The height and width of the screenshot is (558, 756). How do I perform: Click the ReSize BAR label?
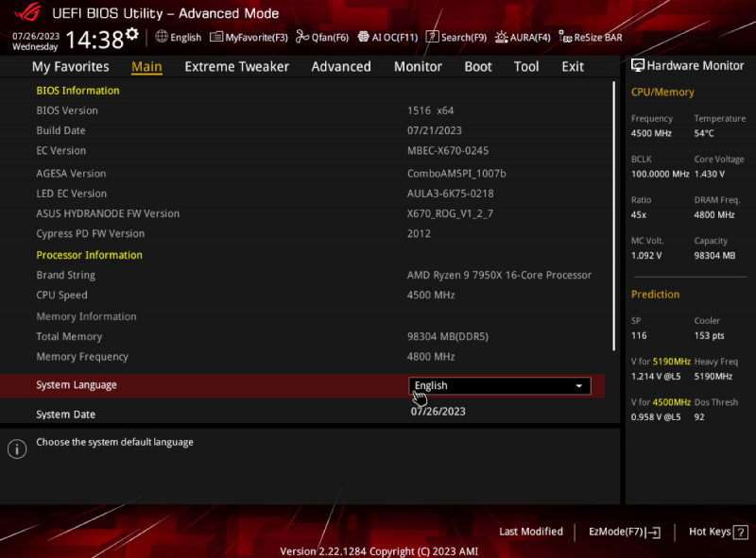tap(598, 38)
